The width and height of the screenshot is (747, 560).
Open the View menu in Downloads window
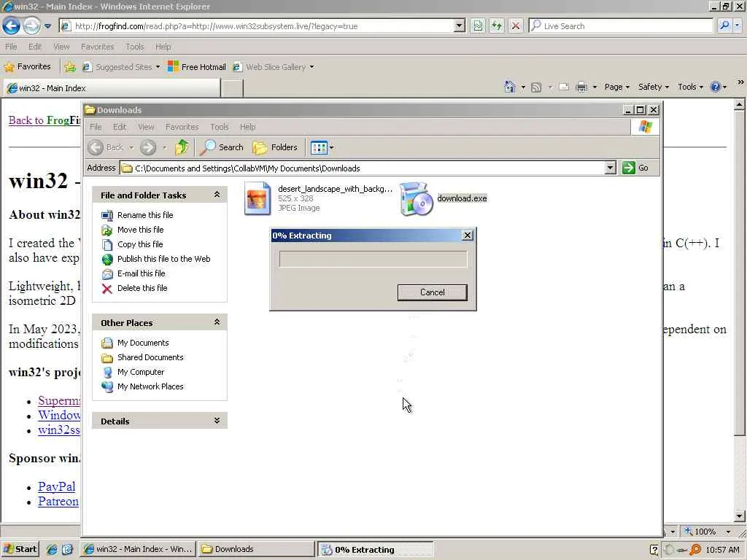coord(146,127)
